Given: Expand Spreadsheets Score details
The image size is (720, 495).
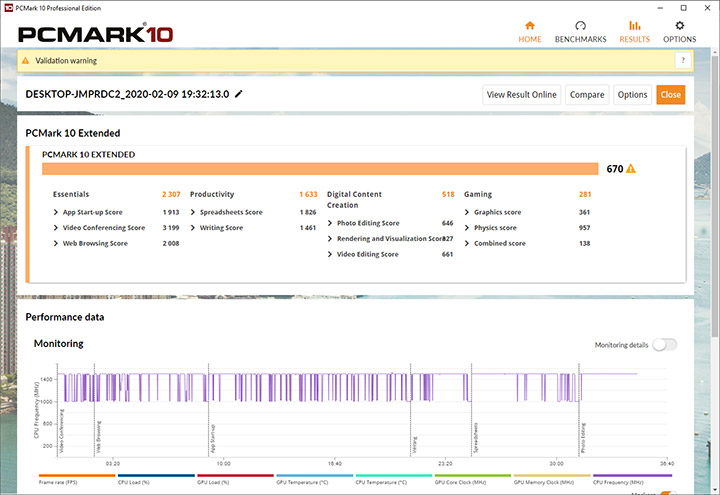Looking at the screenshot, I should 193,212.
